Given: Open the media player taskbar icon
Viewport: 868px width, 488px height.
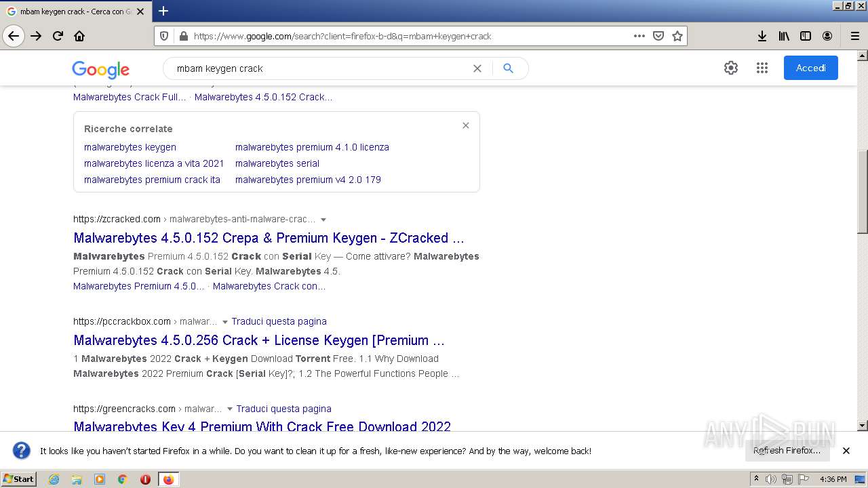Looking at the screenshot, I should coord(100,479).
